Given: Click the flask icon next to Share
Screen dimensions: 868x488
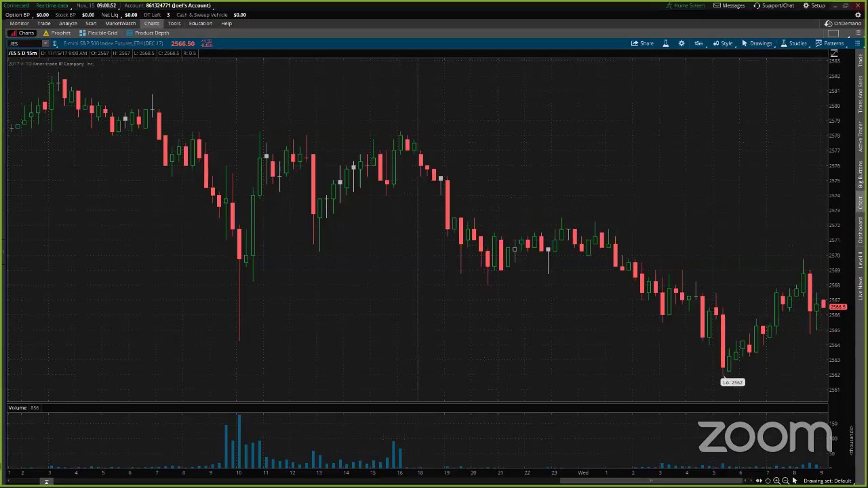Looking at the screenshot, I should pyautogui.click(x=665, y=43).
